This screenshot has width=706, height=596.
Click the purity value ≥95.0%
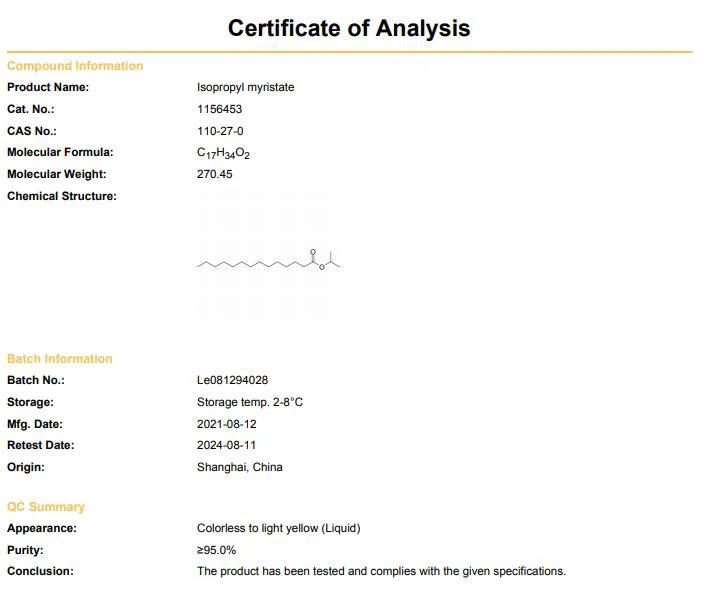tap(216, 550)
